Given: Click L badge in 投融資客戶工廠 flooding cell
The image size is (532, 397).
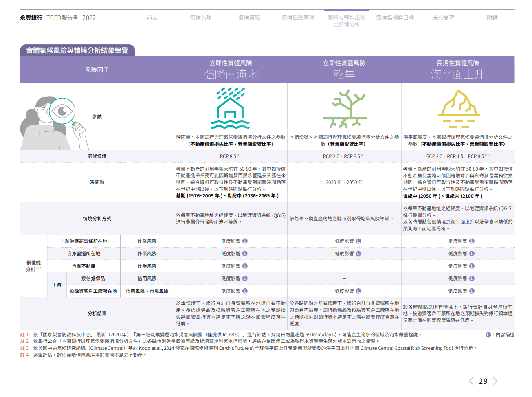Looking at the screenshot, I should 245,291.
